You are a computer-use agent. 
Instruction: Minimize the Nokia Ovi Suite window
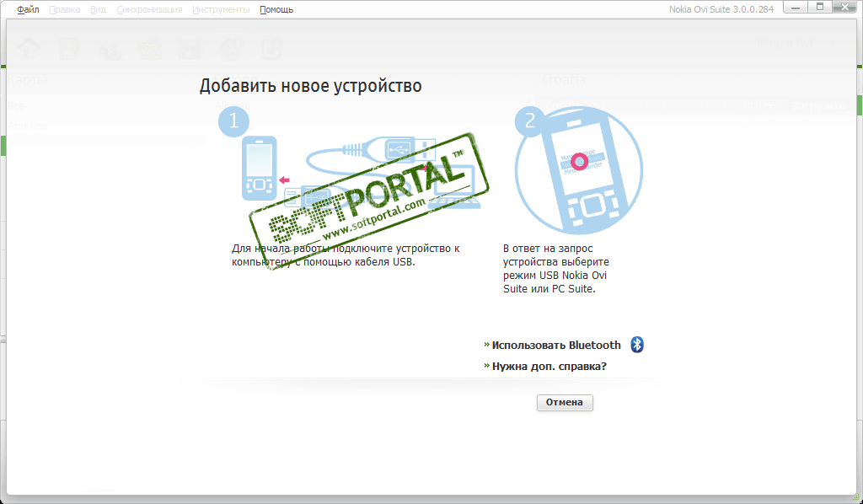pyautogui.click(x=796, y=7)
